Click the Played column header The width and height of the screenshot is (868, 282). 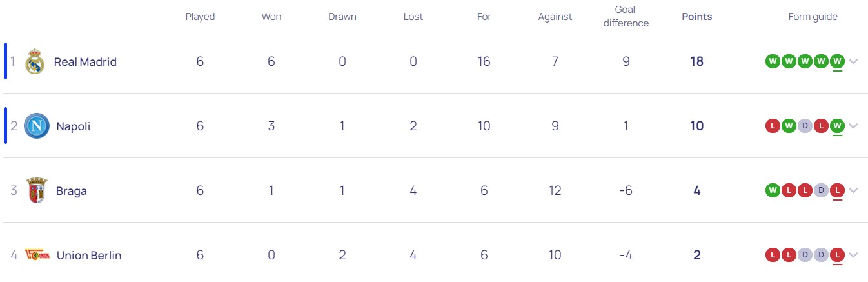[200, 17]
